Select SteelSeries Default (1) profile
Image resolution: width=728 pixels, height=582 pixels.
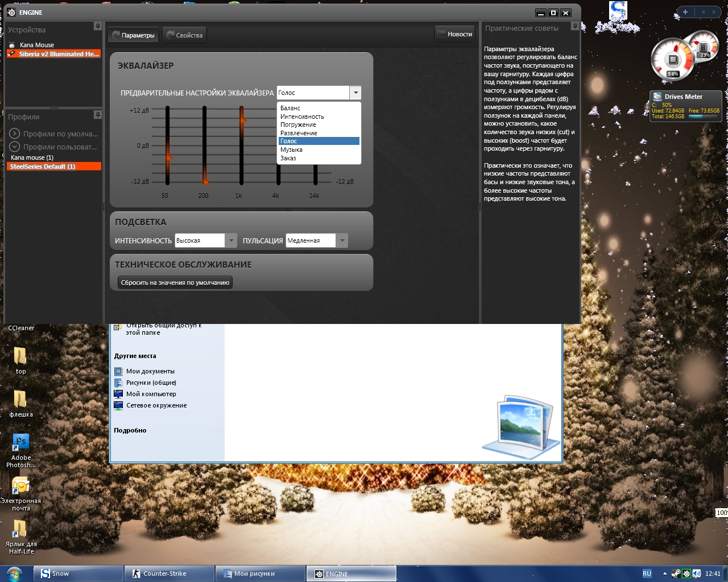click(53, 167)
